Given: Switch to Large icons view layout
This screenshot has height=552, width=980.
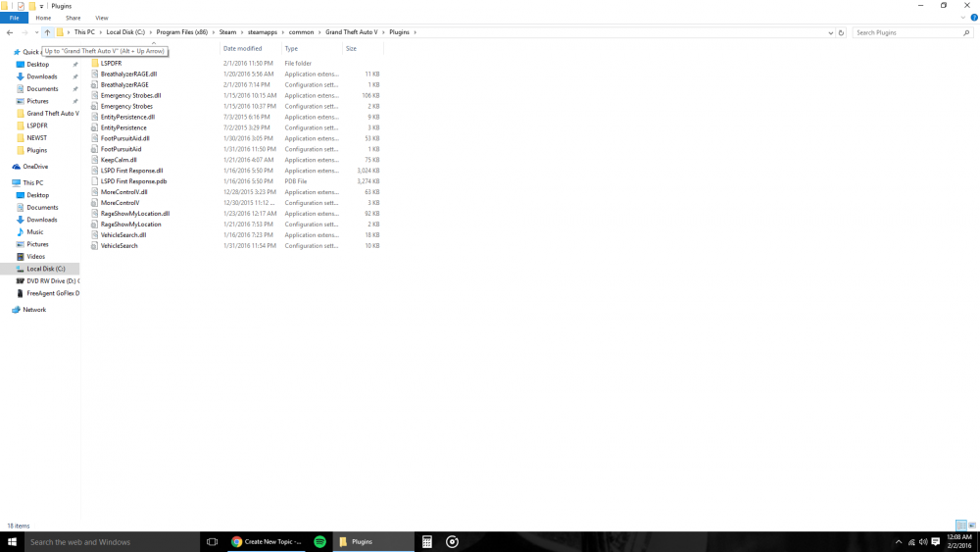Looking at the screenshot, I should coord(972,526).
